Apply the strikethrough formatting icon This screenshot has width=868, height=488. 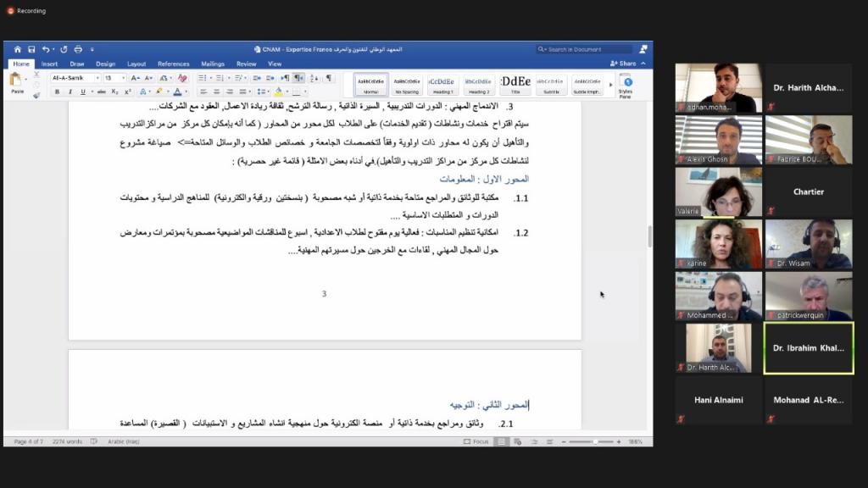click(x=101, y=91)
